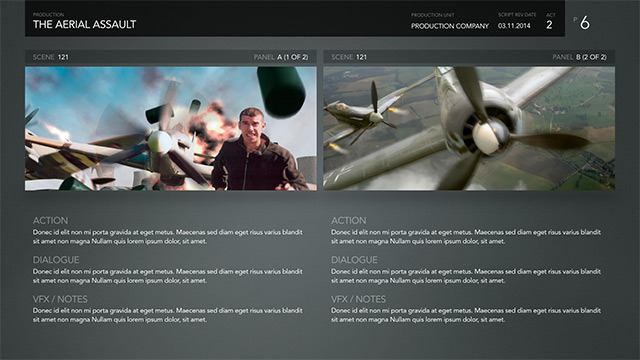Select the right DIALOGUE heading
640x360 pixels.
coord(354,260)
